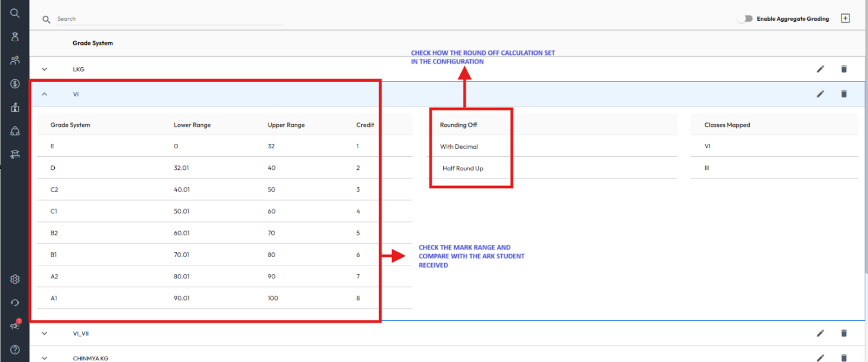Edit the VI grade system
868x362 pixels.
[820, 94]
